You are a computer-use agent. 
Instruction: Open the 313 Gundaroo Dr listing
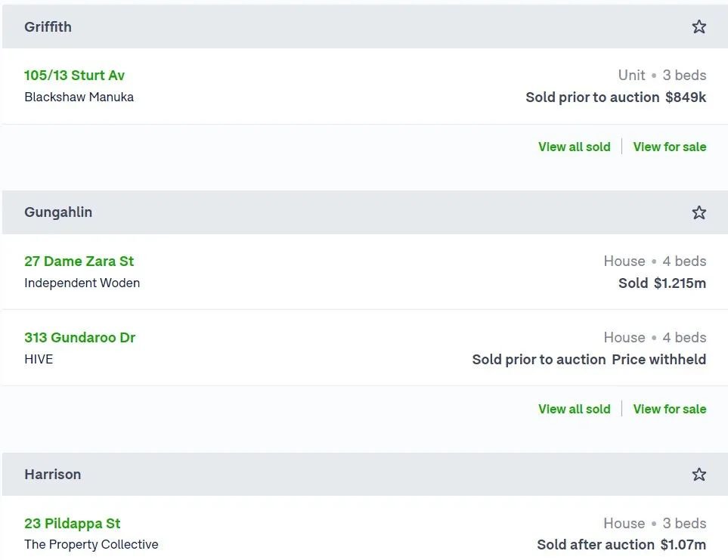(80, 337)
